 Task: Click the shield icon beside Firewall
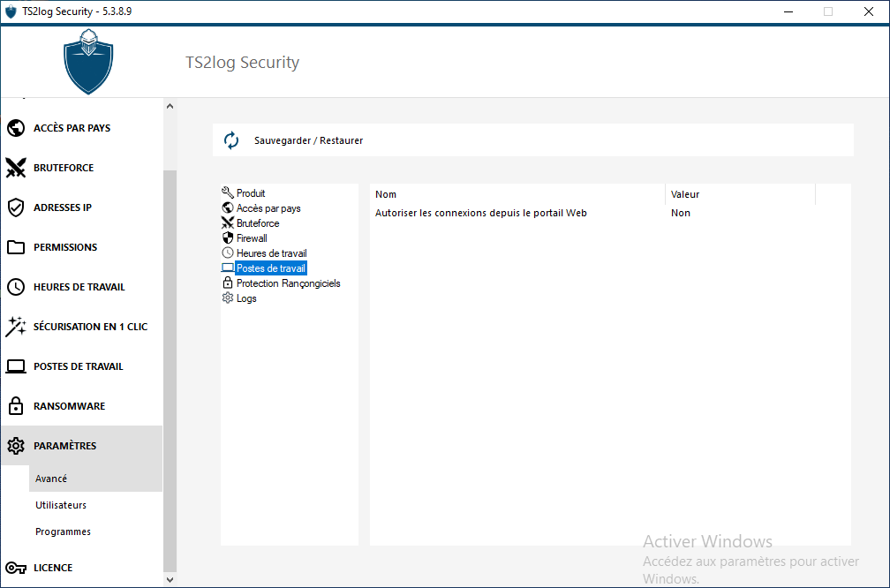[x=228, y=237]
